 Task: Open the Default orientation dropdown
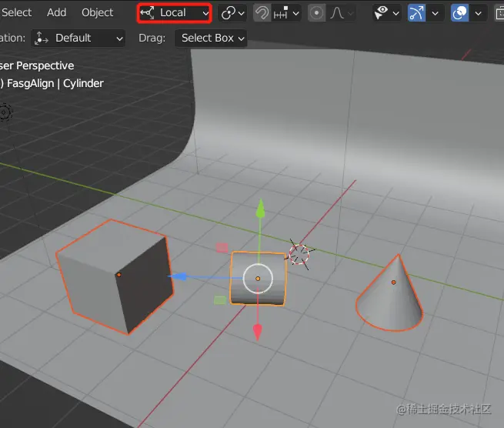[x=78, y=38]
